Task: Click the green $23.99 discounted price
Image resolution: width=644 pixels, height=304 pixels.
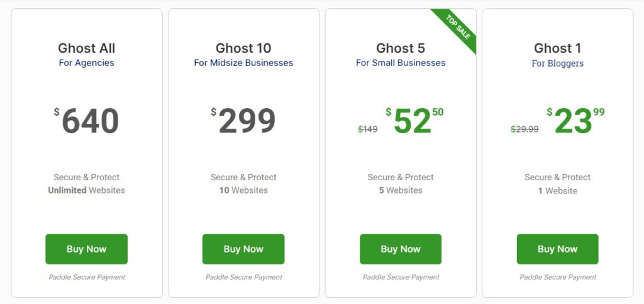Action: 575,121
